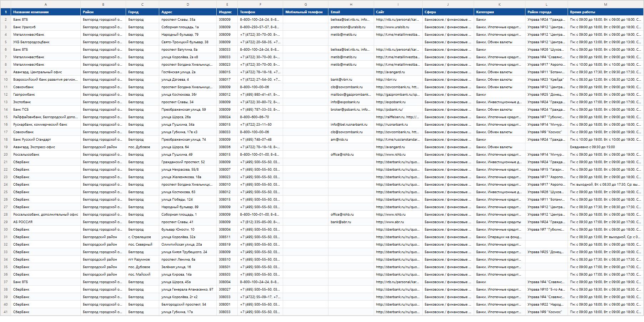Select the email "info@bel.rusnarbank.ru"

point(351,125)
